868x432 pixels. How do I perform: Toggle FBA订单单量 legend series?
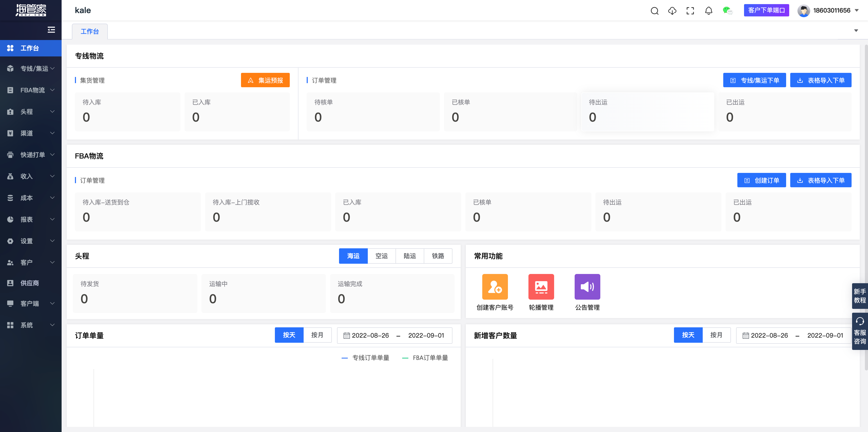[x=425, y=358]
